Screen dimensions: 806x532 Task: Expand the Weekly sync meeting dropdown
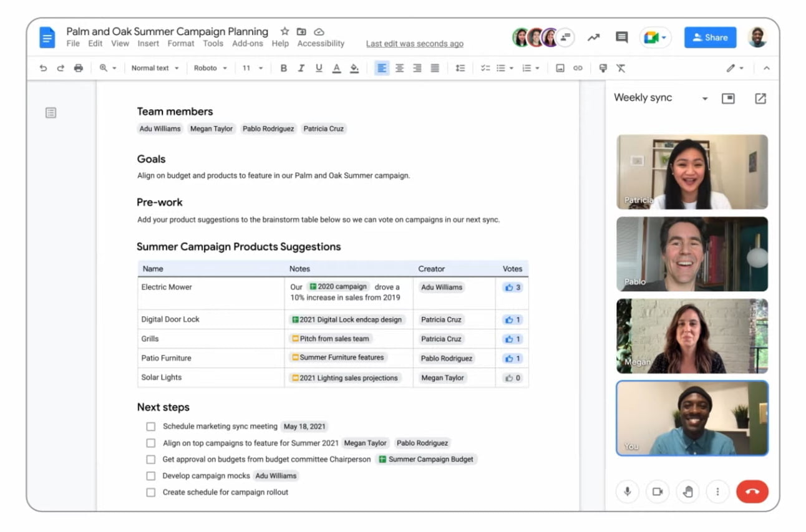704,99
